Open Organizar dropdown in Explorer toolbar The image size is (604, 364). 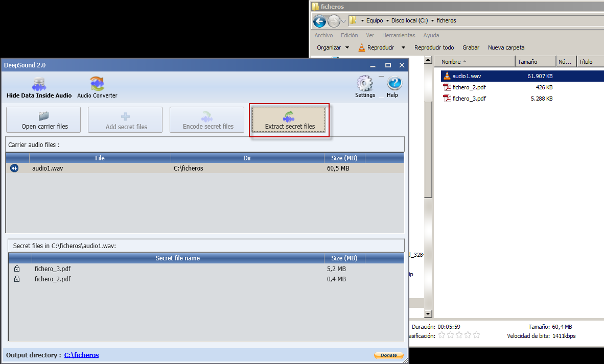click(x=333, y=47)
